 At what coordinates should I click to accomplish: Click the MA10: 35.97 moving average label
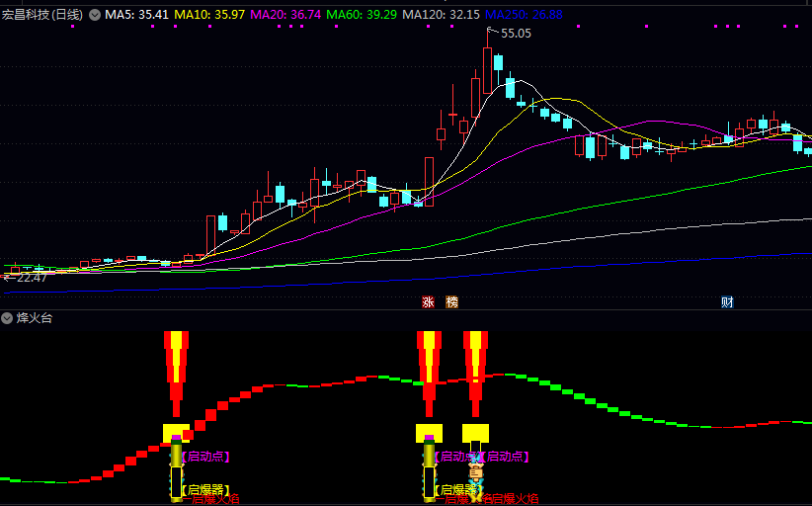[x=209, y=15]
